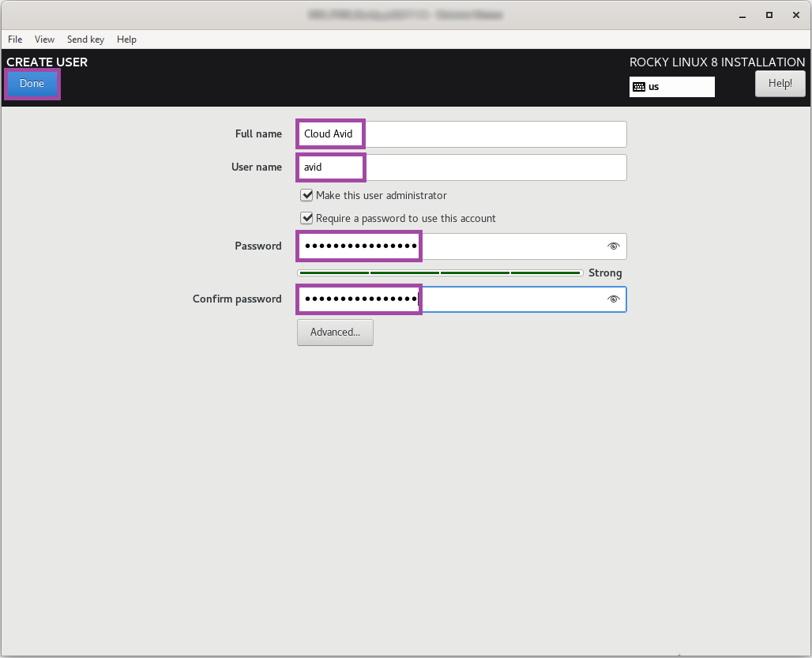Click the CREATE USER heading
The width and height of the screenshot is (812, 658).
tap(47, 62)
